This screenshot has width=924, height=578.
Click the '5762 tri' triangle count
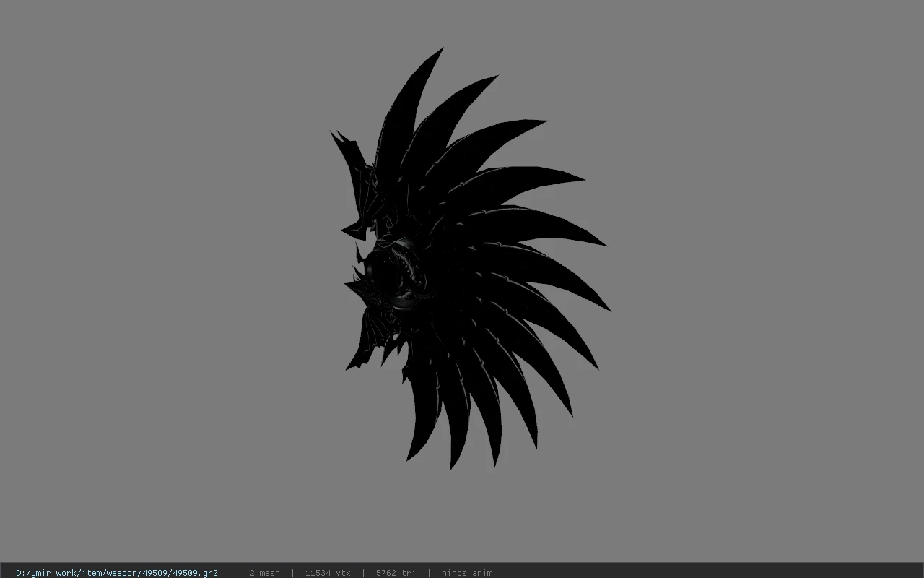[x=396, y=573]
